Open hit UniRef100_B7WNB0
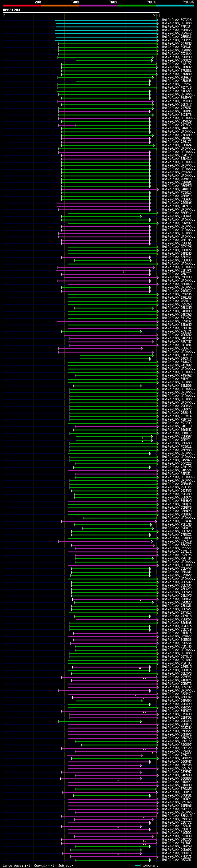This screenshot has width=197, height=868. 177,74
